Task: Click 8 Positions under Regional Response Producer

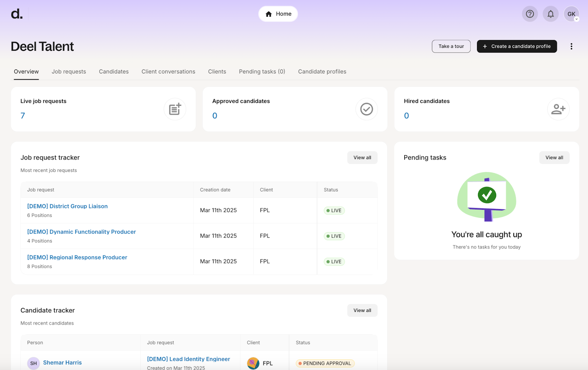Action: tap(39, 266)
